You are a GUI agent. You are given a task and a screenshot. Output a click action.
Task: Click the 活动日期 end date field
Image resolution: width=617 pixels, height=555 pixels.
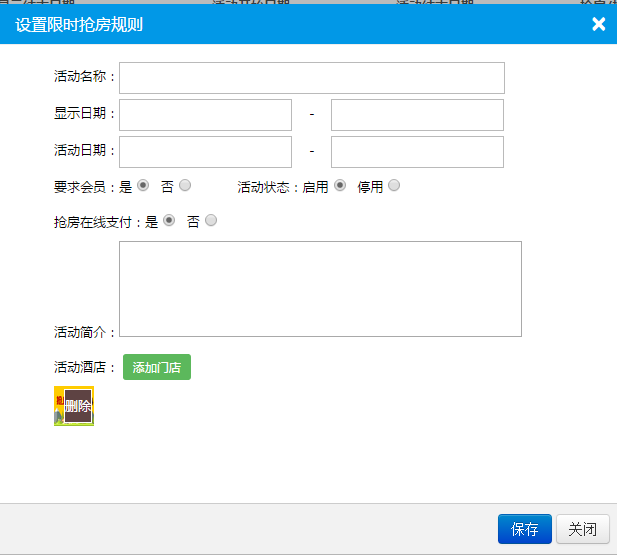[417, 152]
